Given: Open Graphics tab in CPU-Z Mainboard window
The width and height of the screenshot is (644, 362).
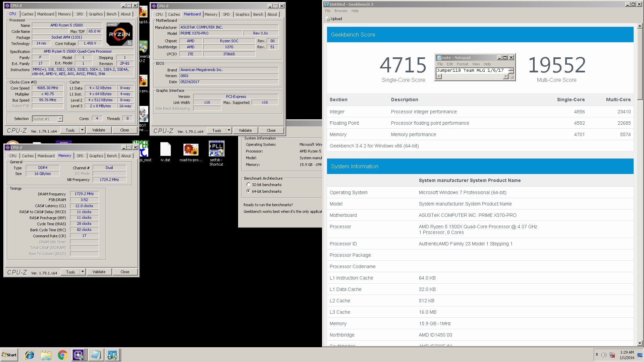Looking at the screenshot, I should [x=242, y=14].
